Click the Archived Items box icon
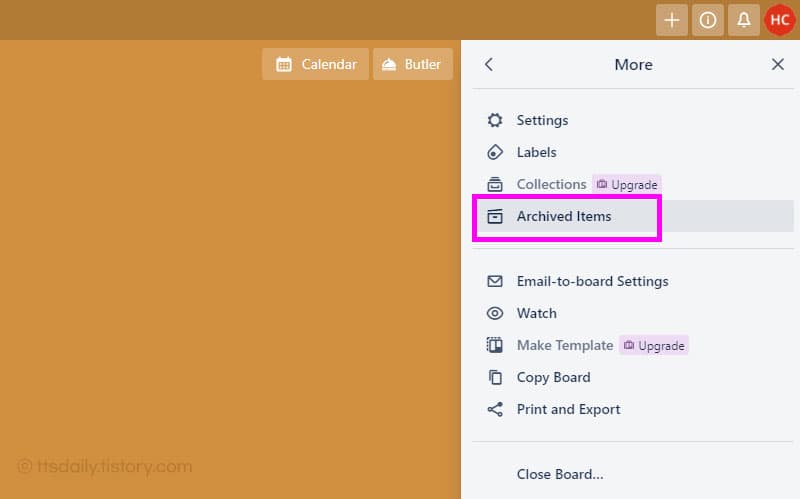This screenshot has width=800, height=499. pyautogui.click(x=494, y=216)
